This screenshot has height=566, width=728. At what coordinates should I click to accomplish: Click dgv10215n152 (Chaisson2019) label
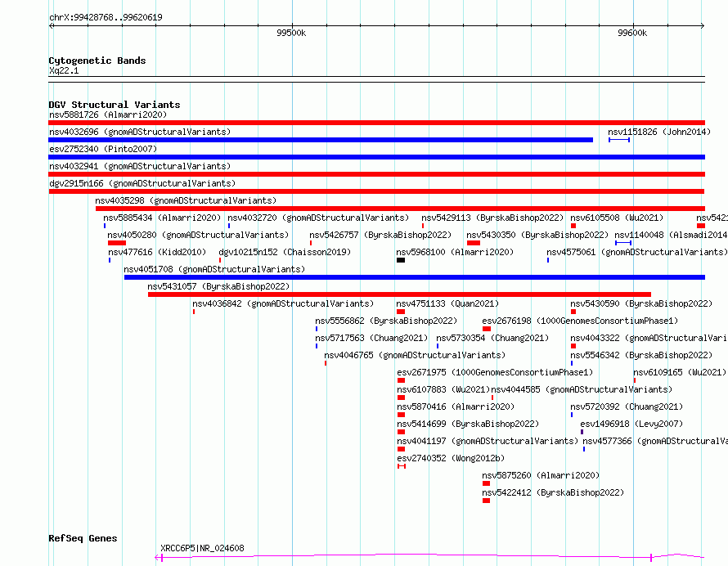pos(285,252)
